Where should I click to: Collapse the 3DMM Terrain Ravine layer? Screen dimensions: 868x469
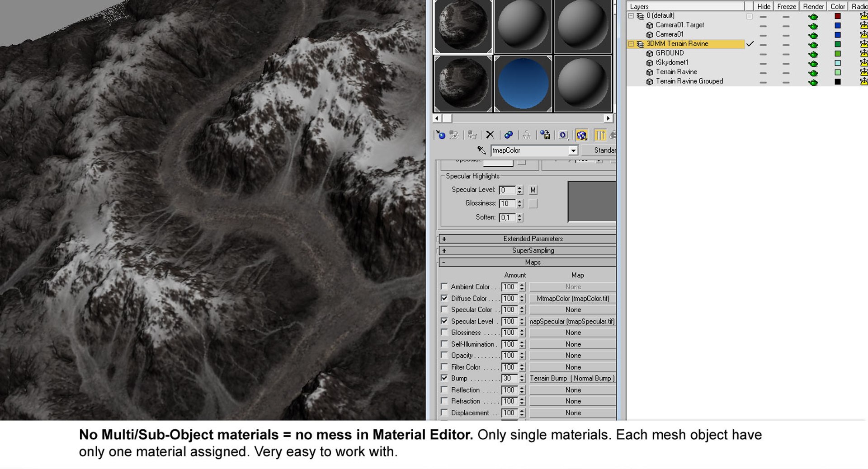coord(631,44)
